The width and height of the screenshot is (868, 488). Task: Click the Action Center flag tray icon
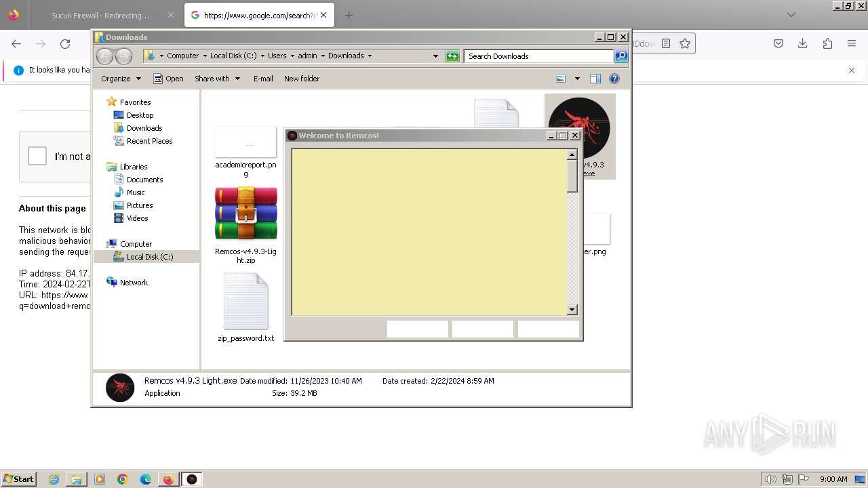pyautogui.click(x=804, y=479)
